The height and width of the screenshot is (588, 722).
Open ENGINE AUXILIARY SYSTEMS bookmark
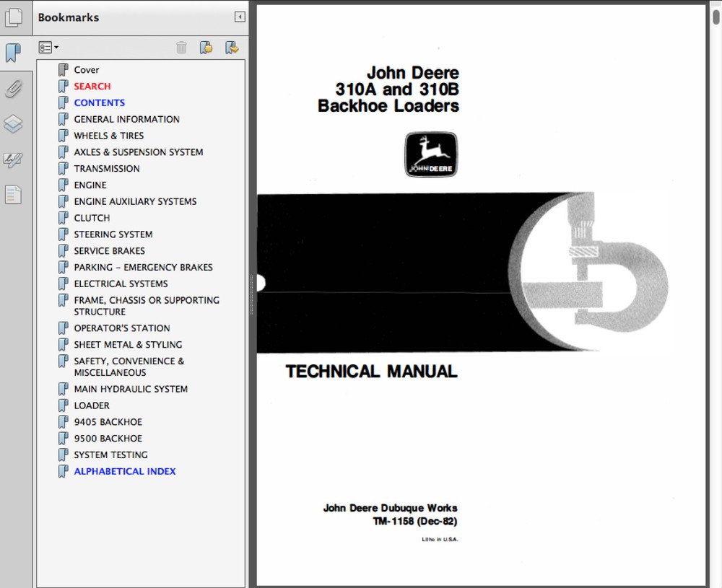click(136, 201)
